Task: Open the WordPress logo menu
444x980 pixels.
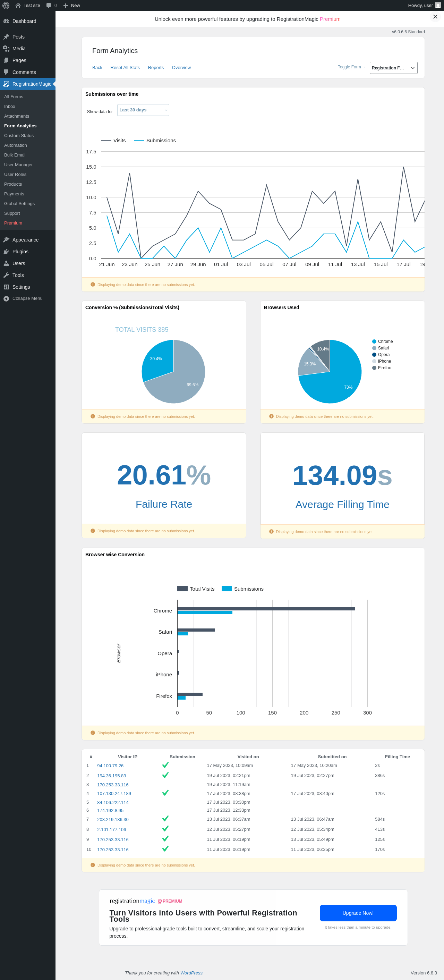Action: 6,5
